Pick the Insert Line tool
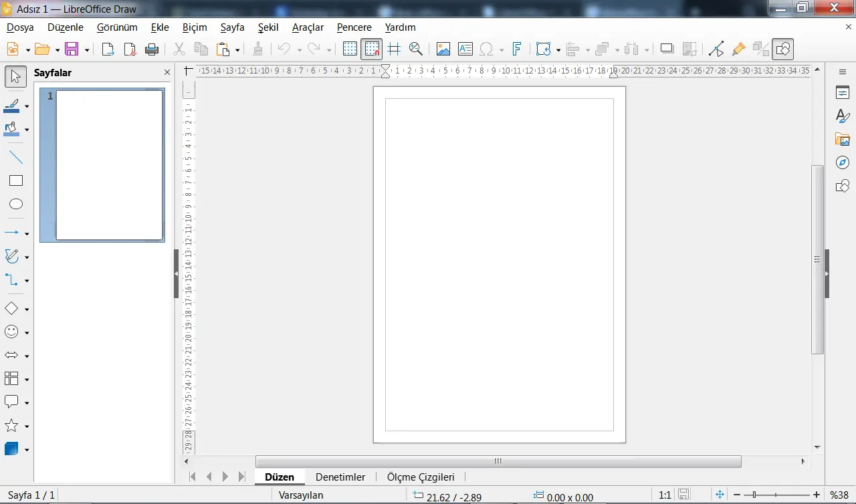 tap(16, 158)
